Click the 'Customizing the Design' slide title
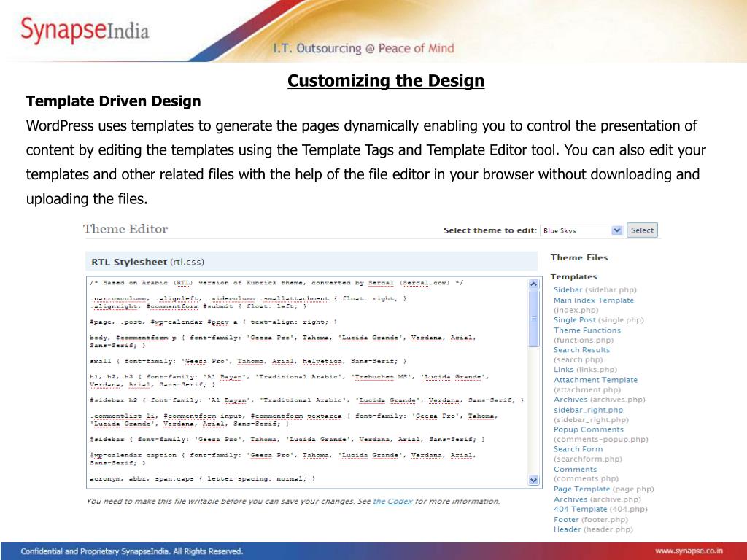Image resolution: width=747 pixels, height=560 pixels. (386, 80)
